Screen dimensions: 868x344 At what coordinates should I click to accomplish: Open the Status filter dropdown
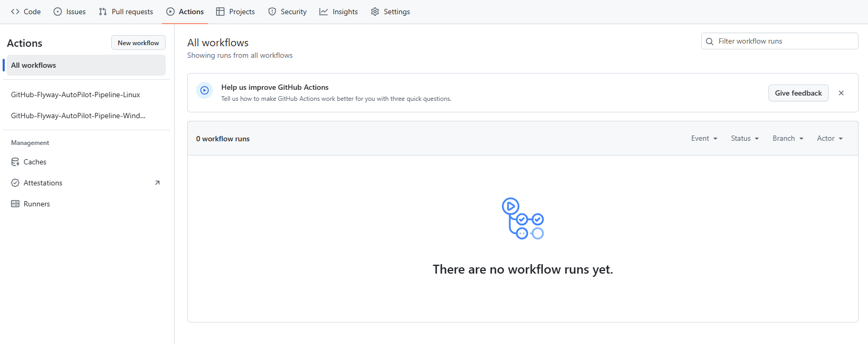point(745,139)
